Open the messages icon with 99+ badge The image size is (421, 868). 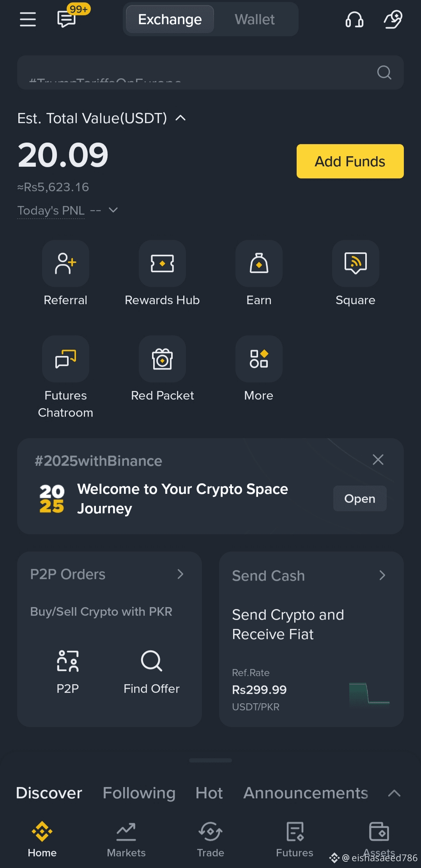coord(67,19)
